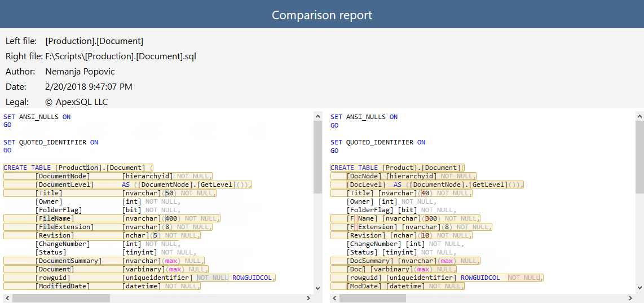This screenshot has height=303, width=644.
Task: Click the '[DocumentSummary]' line in left pane
Action: [x=104, y=261]
